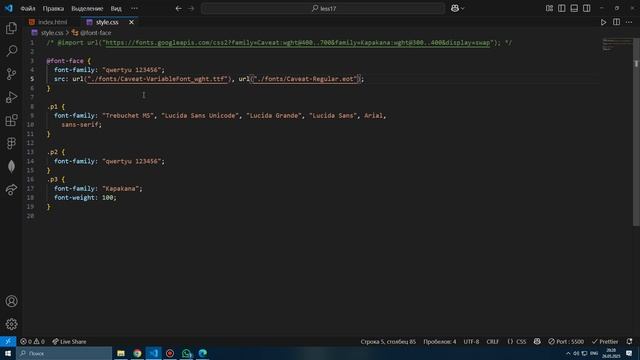Image resolution: width=640 pixels, height=360 pixels.
Task: Open the Live Share view in activity bar
Action: (11, 189)
